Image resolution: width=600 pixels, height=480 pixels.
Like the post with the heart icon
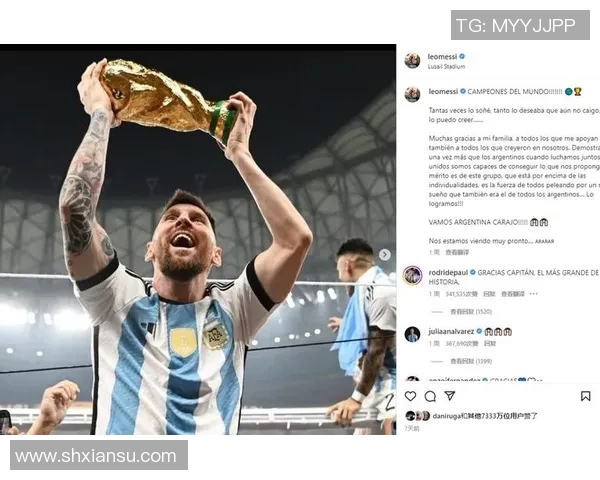click(411, 396)
